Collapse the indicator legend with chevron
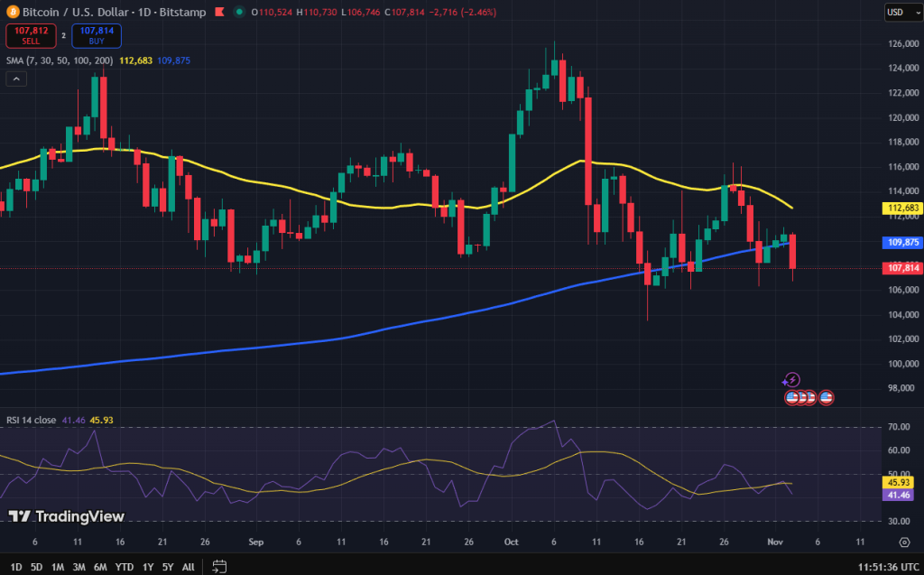The height and width of the screenshot is (575, 924). pos(16,79)
